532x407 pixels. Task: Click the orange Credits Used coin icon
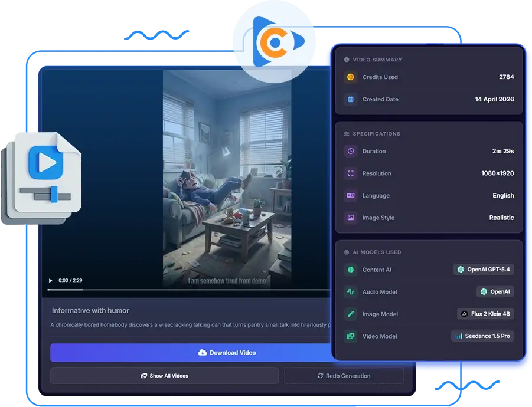click(x=351, y=77)
